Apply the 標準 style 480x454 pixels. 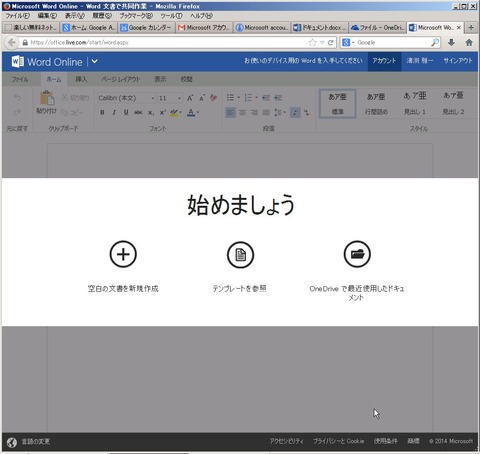(x=338, y=104)
